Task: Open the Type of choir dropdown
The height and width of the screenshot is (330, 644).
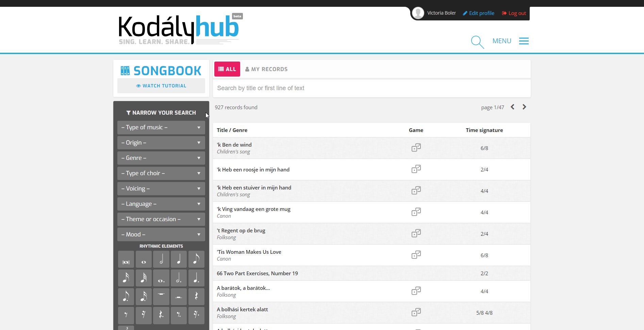Action: tap(161, 174)
